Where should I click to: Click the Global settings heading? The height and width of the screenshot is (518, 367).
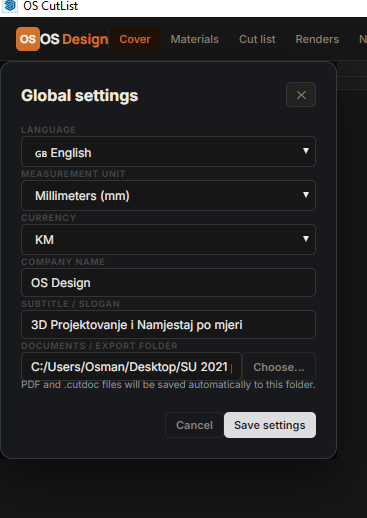coord(80,96)
